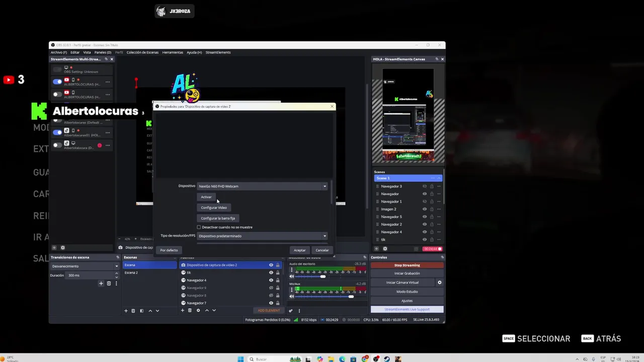Open scene filters icon in Escenas toolbar
644x362 pixels.
pyautogui.click(x=141, y=311)
